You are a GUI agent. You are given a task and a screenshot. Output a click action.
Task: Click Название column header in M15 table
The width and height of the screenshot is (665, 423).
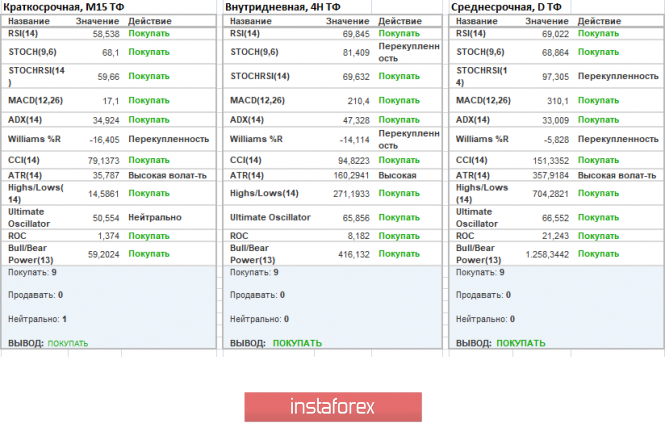pyautogui.click(x=28, y=21)
